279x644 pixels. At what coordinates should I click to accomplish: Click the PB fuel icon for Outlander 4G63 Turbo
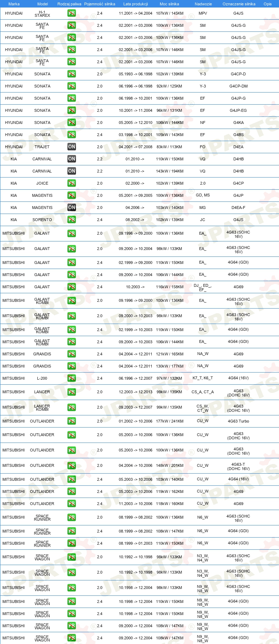pos(71,421)
